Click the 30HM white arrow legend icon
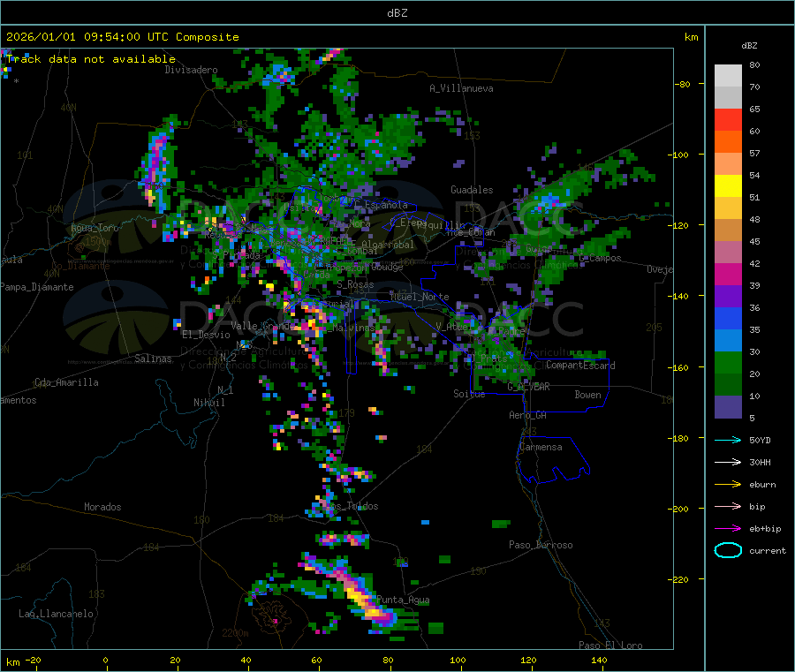Viewport: 795px width, 672px height. (x=728, y=462)
